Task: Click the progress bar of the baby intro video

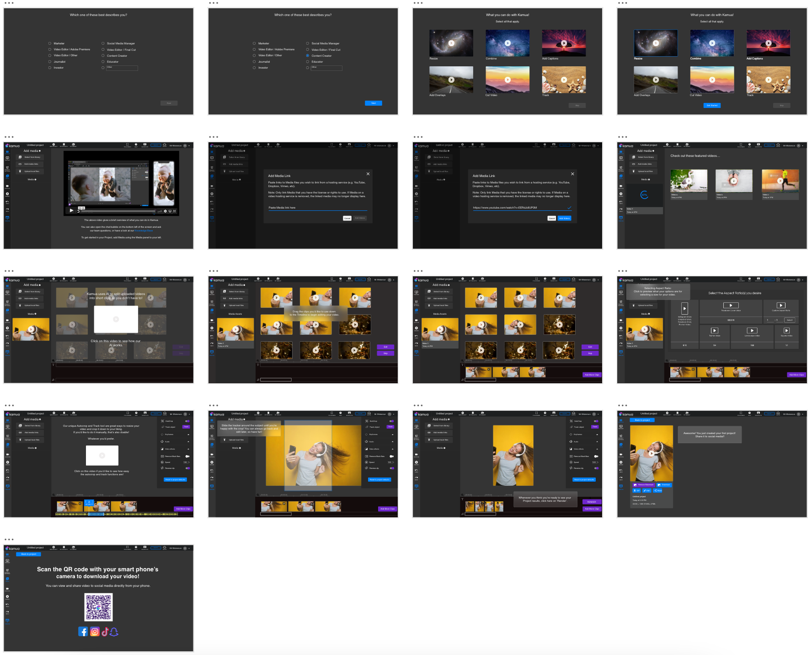Action: (x=118, y=211)
